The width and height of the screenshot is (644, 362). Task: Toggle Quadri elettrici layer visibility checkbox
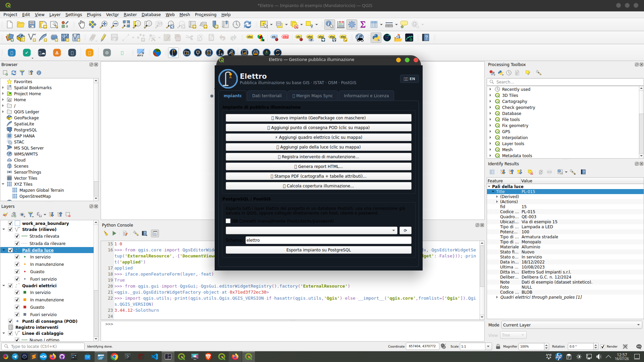click(x=10, y=286)
